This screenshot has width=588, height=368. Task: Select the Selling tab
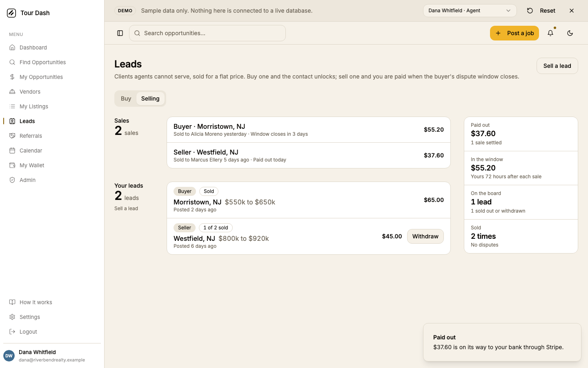click(x=150, y=99)
